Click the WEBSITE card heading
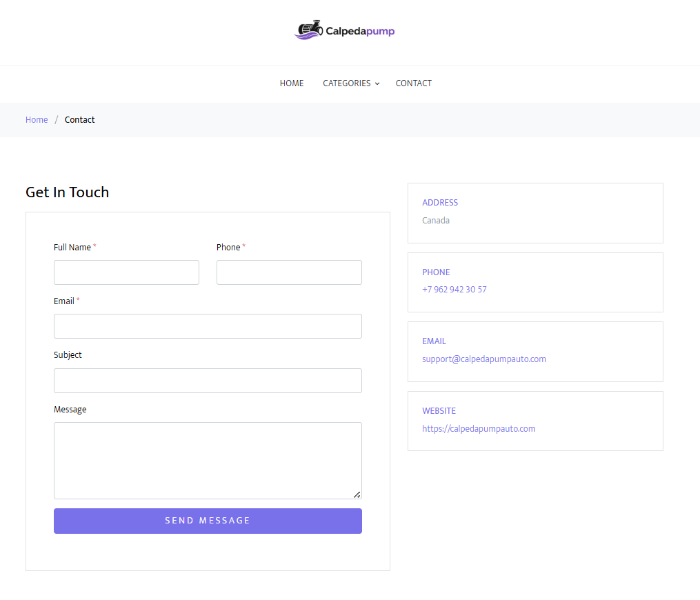Screen dimensions: 700x600 (x=439, y=411)
